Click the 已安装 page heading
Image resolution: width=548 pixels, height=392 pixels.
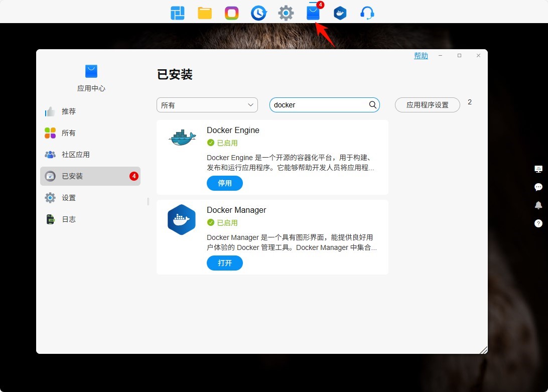[x=175, y=74]
